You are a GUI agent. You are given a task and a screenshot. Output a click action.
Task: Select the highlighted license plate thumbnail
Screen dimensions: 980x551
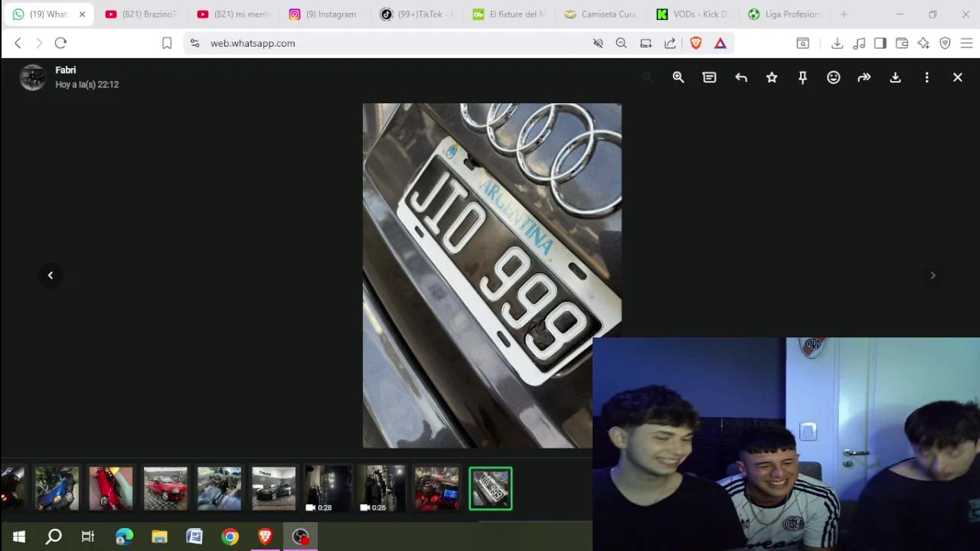point(491,488)
